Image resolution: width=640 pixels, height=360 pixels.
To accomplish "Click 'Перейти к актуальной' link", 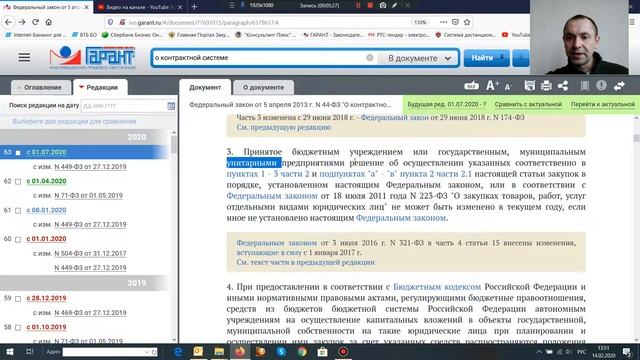I will click(x=602, y=104).
